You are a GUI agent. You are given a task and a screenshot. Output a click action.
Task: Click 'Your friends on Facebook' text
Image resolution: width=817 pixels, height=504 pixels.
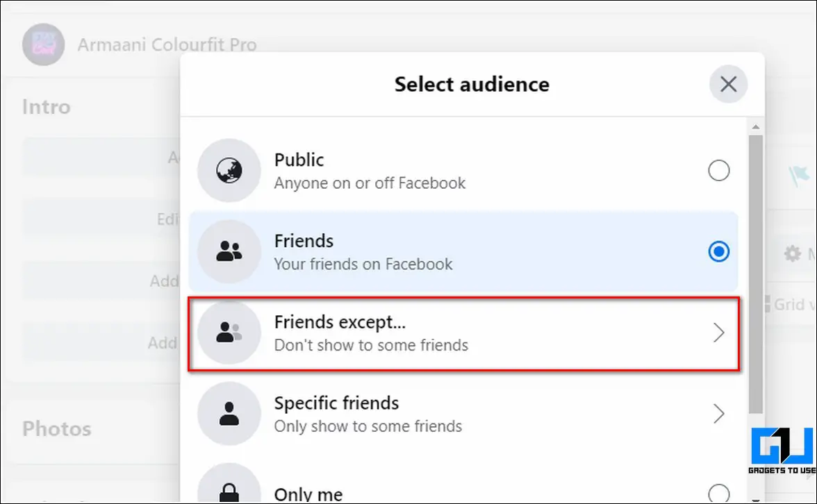pyautogui.click(x=363, y=264)
